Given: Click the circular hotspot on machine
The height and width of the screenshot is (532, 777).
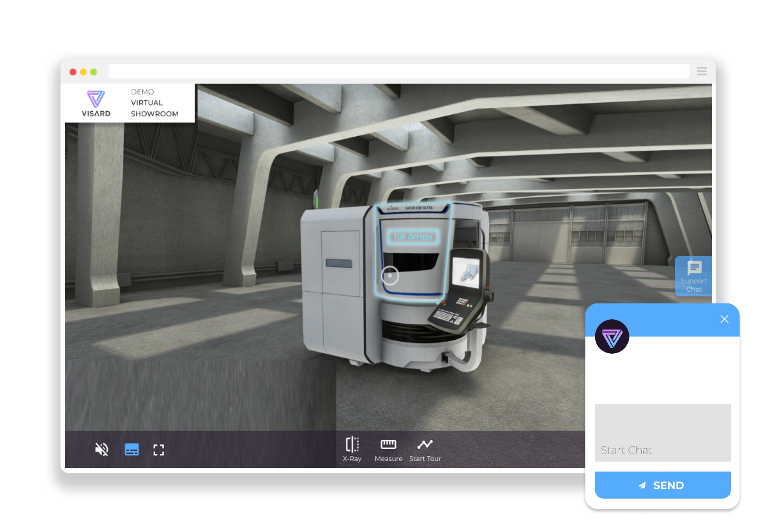Looking at the screenshot, I should (390, 275).
